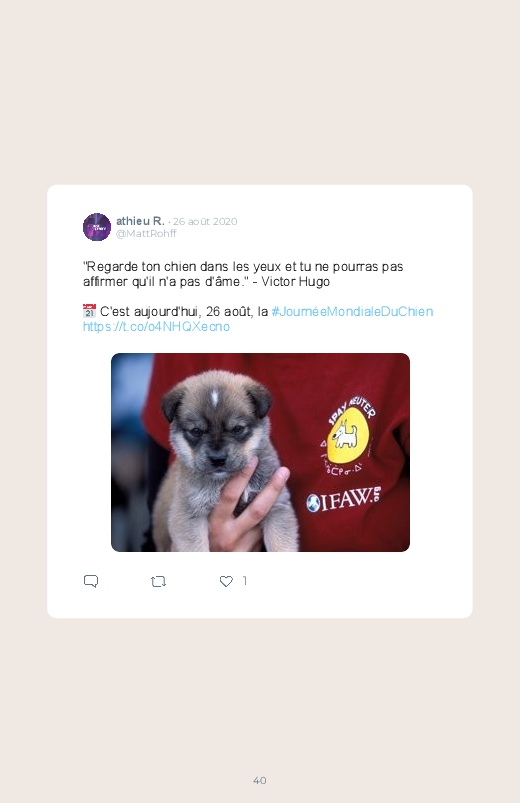Open the purple profile avatar

point(97,227)
